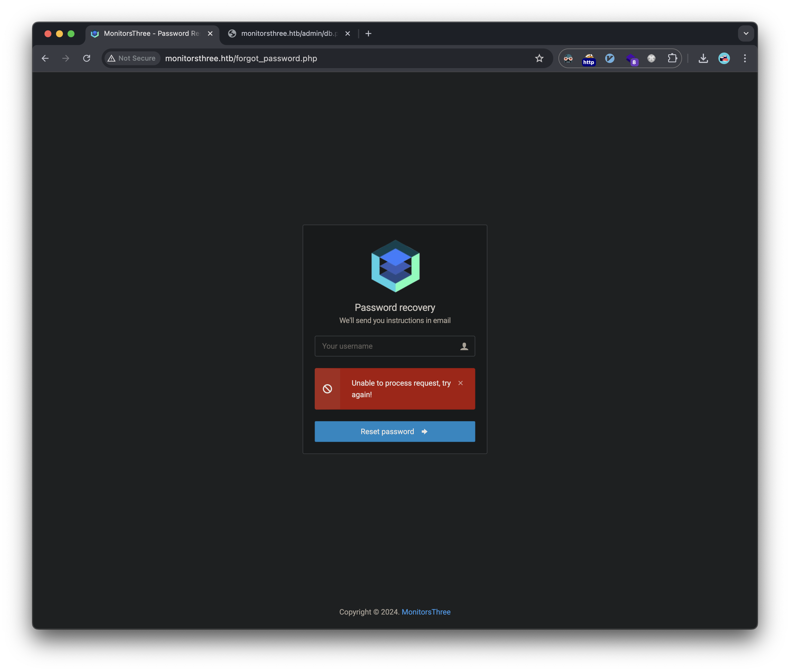Reload the forgot password page

87,58
